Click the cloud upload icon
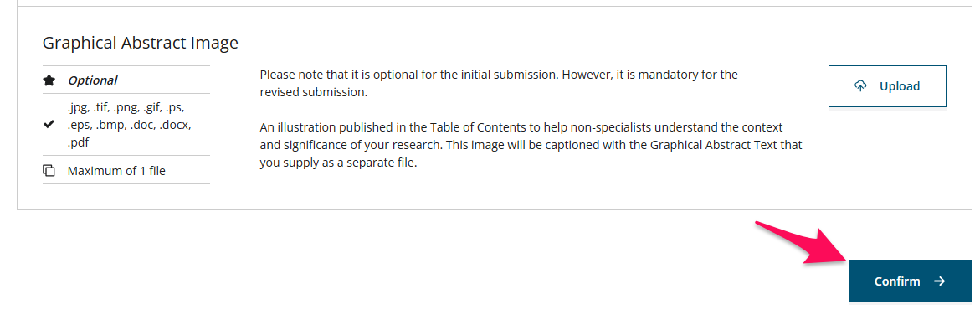Screen dimensions: 980x320 click(x=860, y=86)
